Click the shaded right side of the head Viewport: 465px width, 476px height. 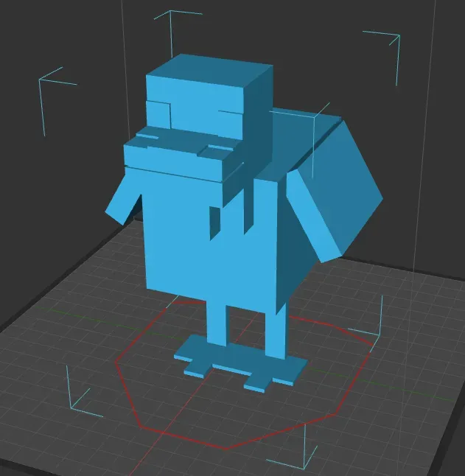258,122
